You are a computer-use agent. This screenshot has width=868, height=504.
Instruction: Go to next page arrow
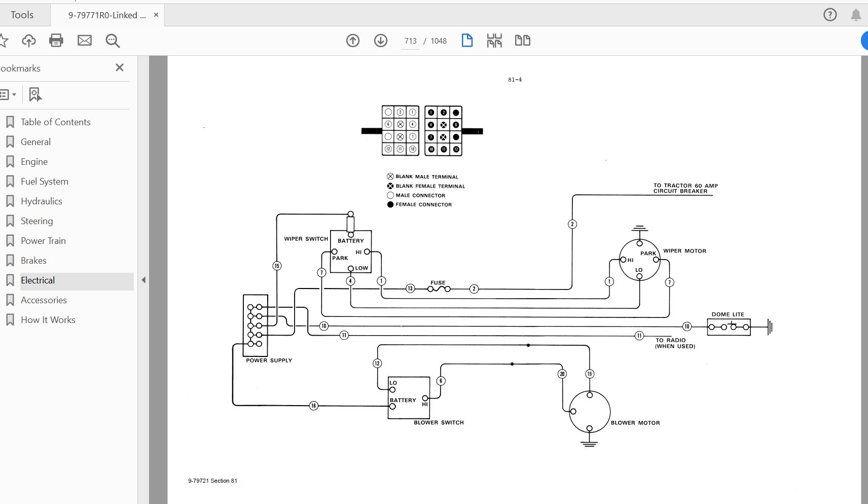click(x=381, y=41)
